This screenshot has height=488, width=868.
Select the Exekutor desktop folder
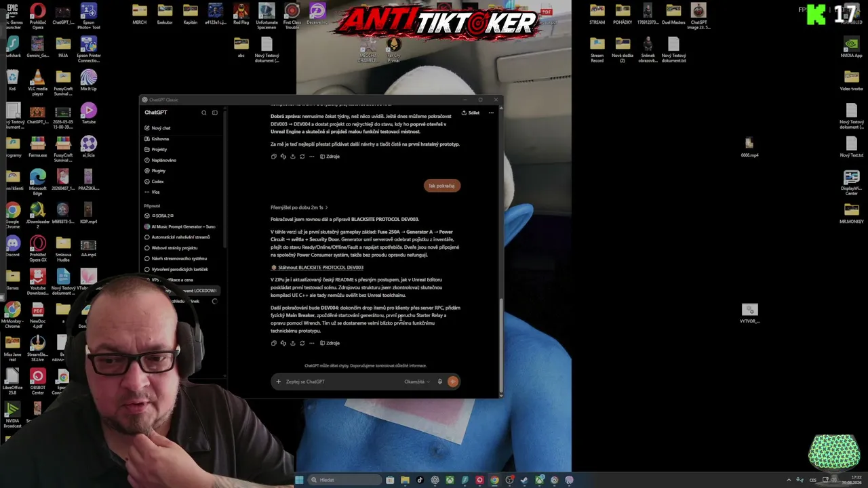click(165, 14)
